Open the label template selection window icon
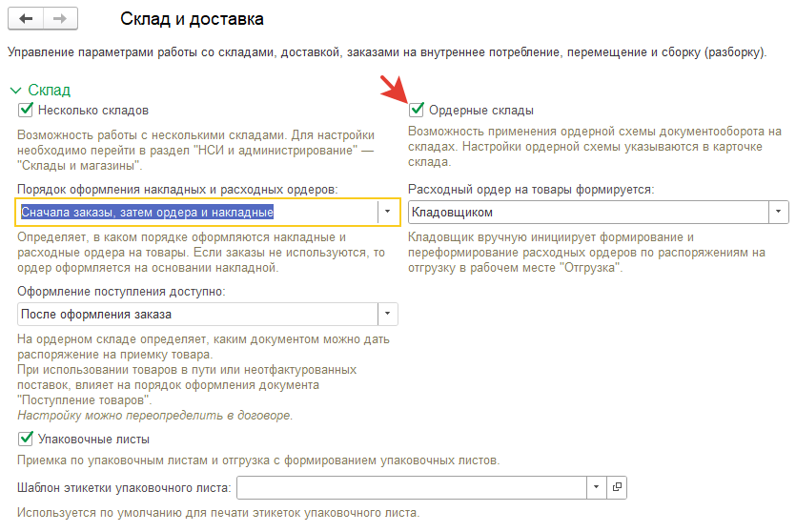The height and width of the screenshot is (532, 796). tap(617, 487)
